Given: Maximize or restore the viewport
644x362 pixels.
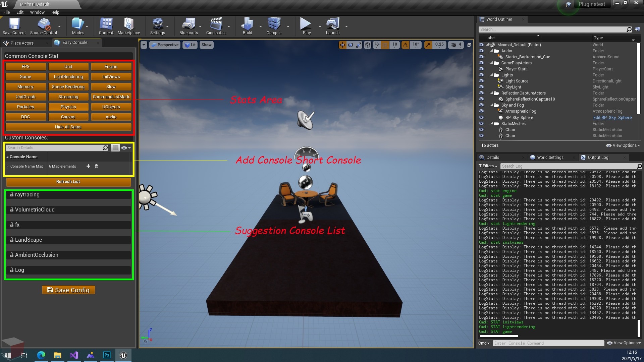Looking at the screenshot, I should [469, 45].
